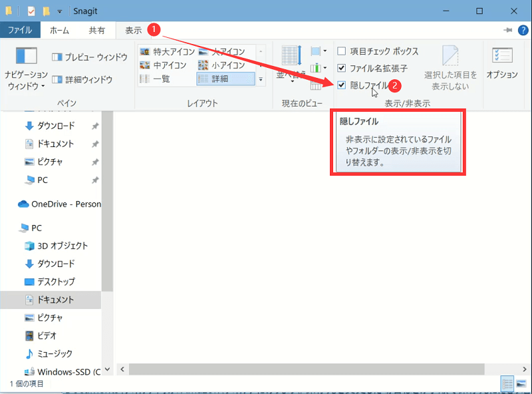Screen dimensions: 532x394
Task: Switch to large thumbnails status bar icon
Action: [x=521, y=384]
